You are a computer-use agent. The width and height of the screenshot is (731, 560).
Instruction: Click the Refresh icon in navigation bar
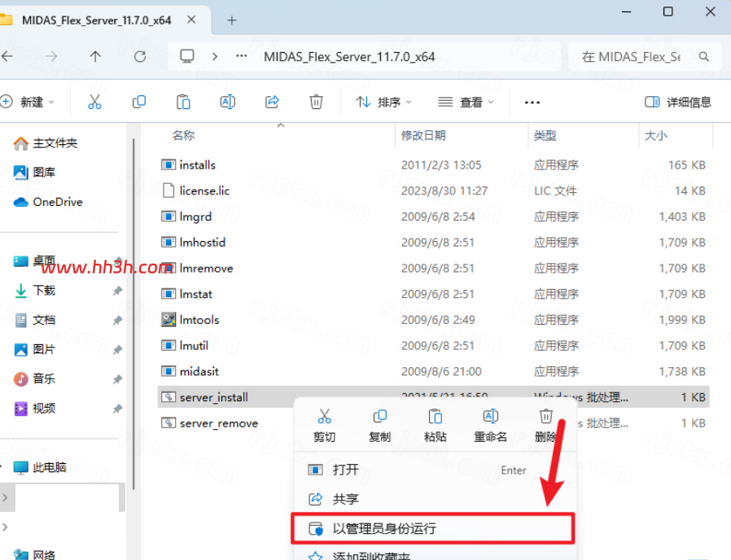[140, 57]
